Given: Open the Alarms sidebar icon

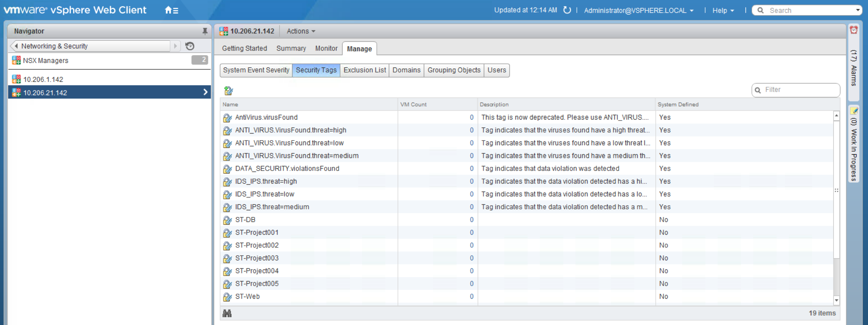Looking at the screenshot, I should point(854,30).
